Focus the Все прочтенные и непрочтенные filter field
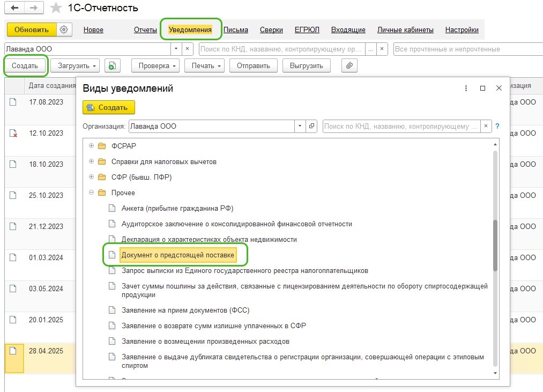 point(468,49)
